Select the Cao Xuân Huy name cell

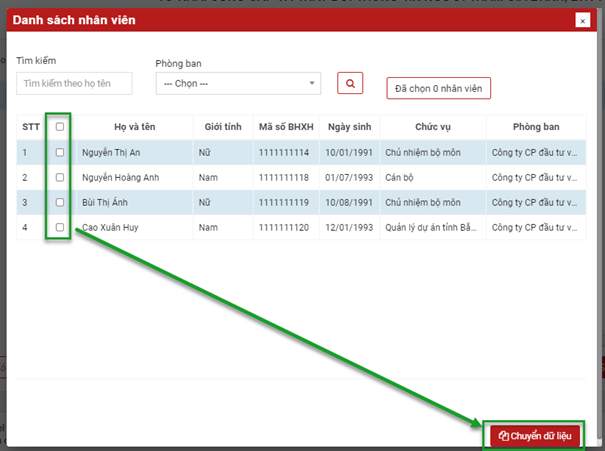tap(112, 227)
